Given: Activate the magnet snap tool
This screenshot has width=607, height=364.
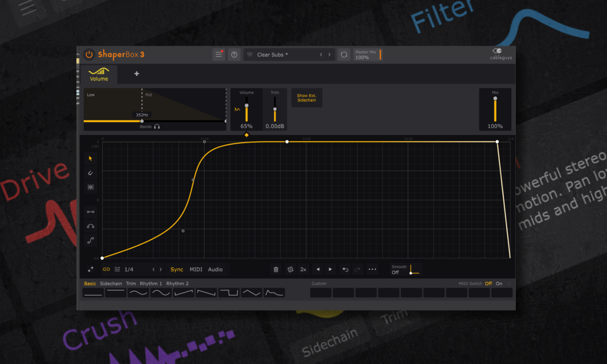Looking at the screenshot, I should click(90, 173).
